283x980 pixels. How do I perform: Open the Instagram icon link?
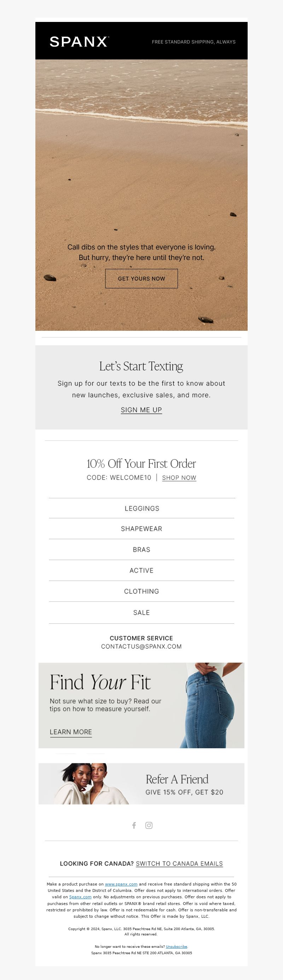(149, 825)
